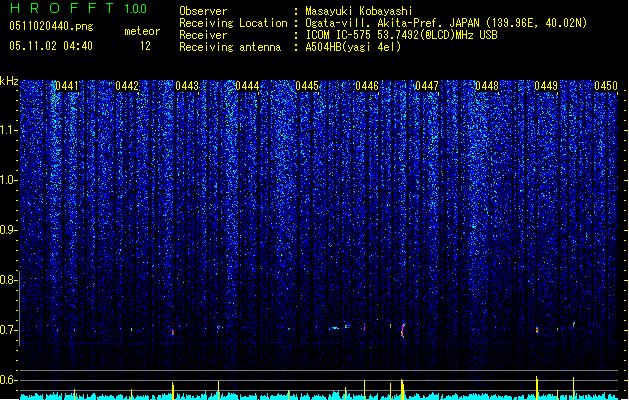The width and height of the screenshot is (629, 400).
Task: Click the 1.0 kHz axis label
Action: point(8,180)
